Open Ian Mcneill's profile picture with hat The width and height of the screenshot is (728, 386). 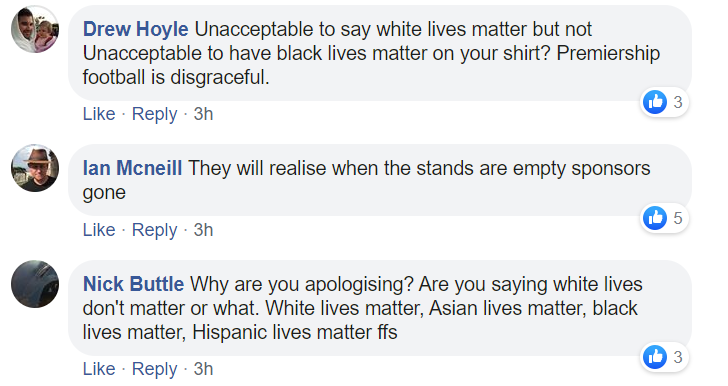(35, 168)
